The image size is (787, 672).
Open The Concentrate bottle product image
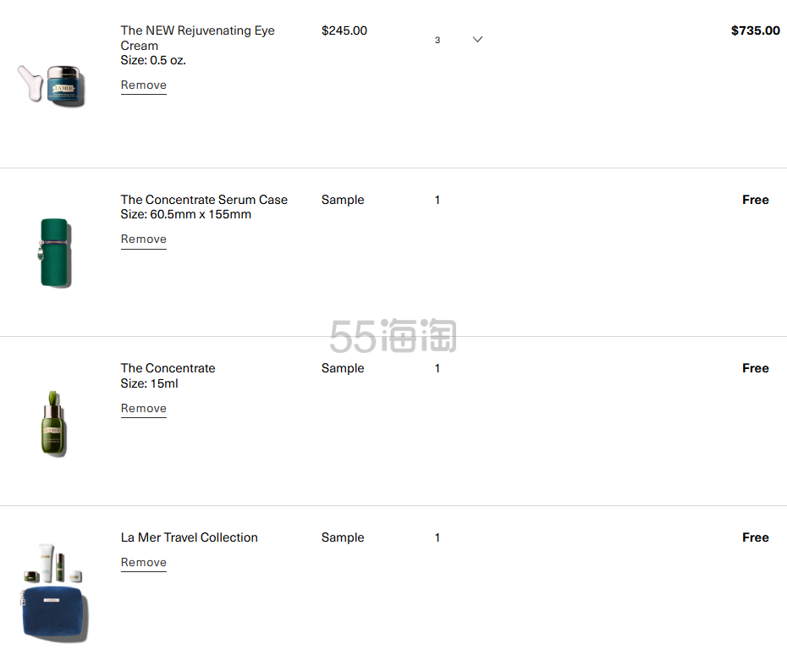[53, 423]
